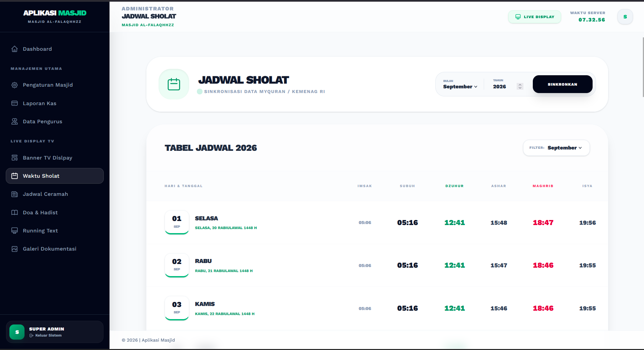Screen dimensions: 644x350
Task: Click the Galeri Dokumentasi image icon
Action: point(14,249)
